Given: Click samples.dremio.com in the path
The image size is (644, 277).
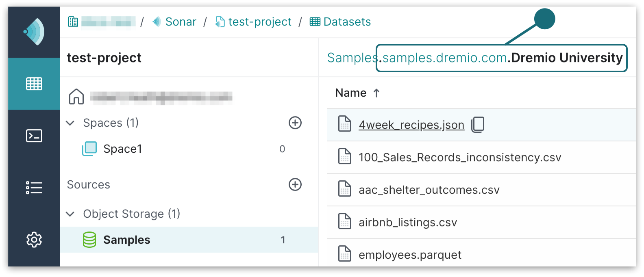Looking at the screenshot, I should pos(444,58).
